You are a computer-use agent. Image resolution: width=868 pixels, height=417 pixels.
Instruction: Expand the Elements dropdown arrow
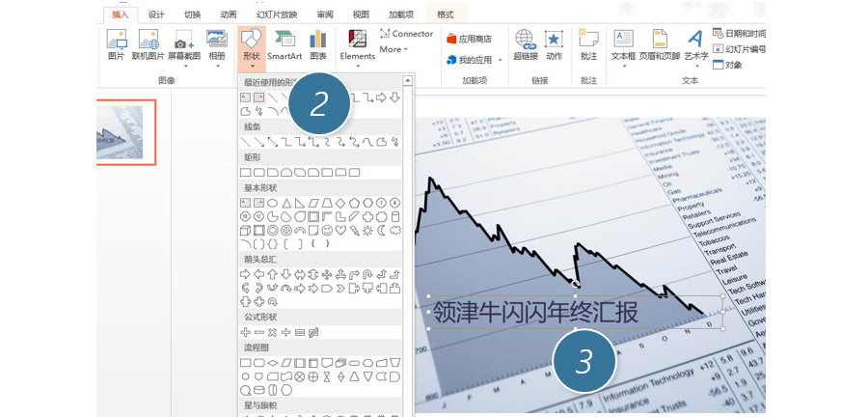tap(358, 67)
